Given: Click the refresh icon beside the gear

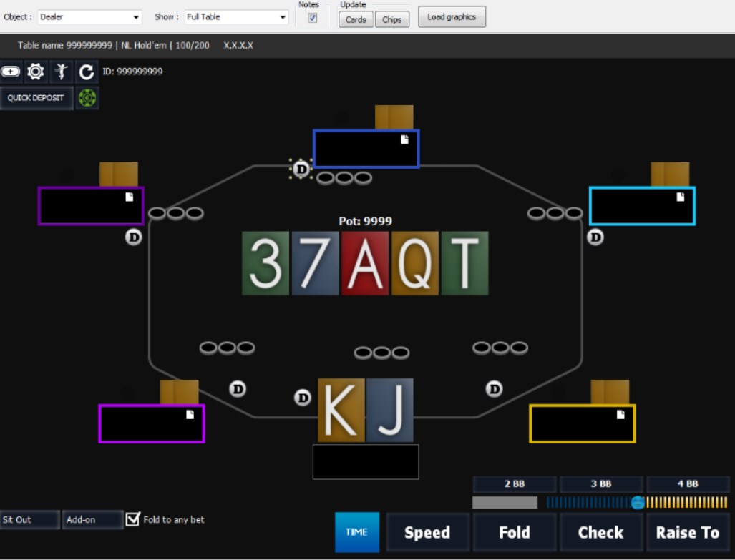Looking at the screenshot, I should point(86,72).
